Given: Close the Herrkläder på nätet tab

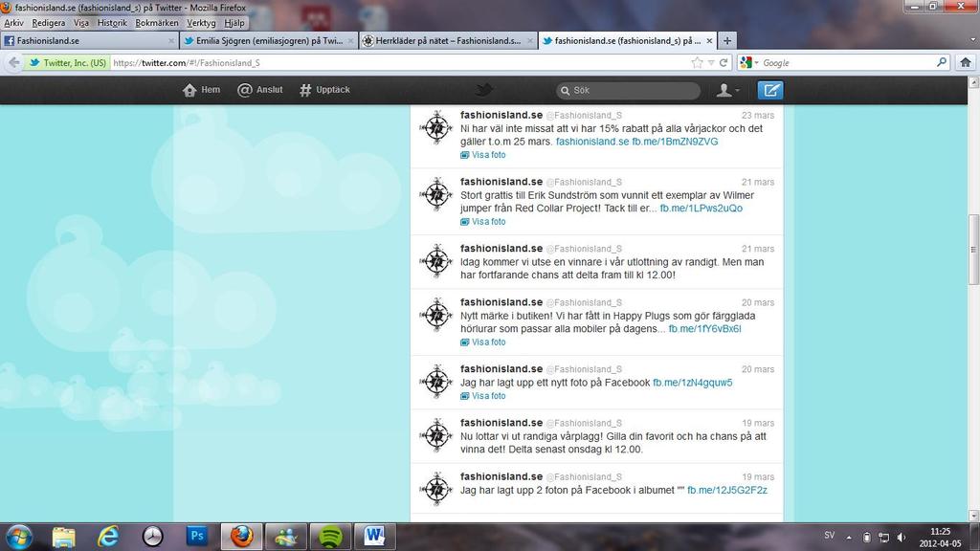Looking at the screenshot, I should [x=530, y=40].
